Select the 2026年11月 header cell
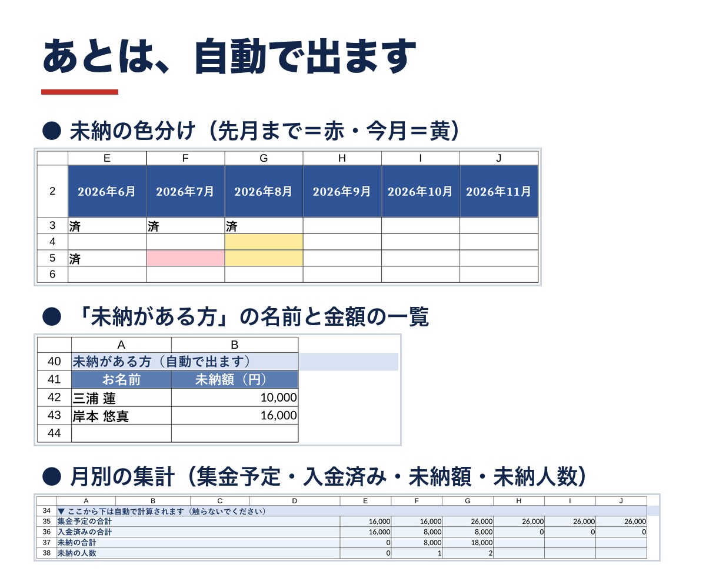706x588 pixels. tap(499, 191)
